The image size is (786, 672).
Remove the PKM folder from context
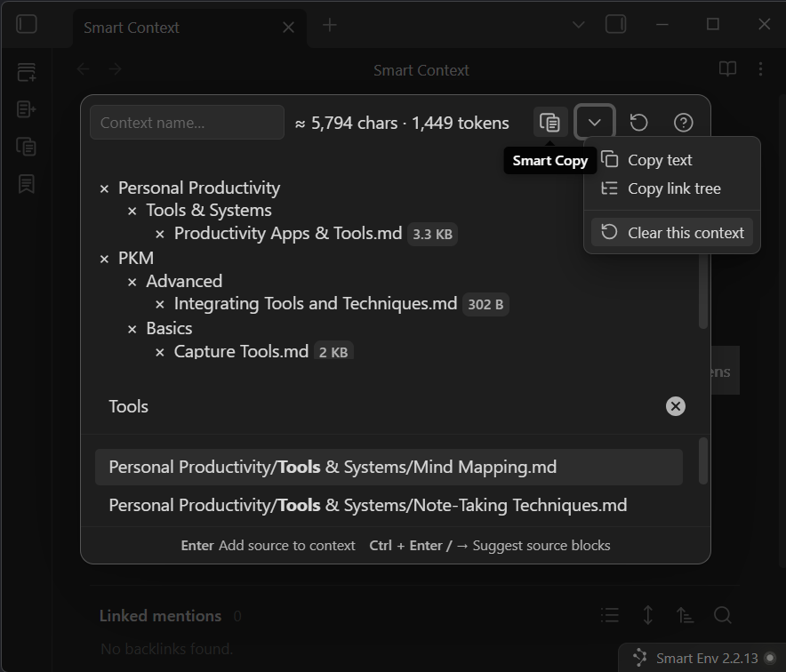pyautogui.click(x=104, y=259)
